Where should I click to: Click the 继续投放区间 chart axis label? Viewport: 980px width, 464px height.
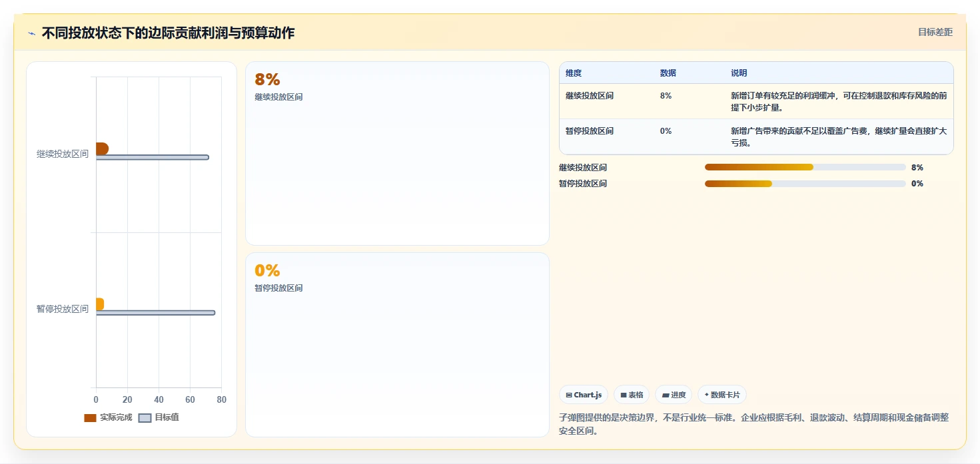[63, 154]
